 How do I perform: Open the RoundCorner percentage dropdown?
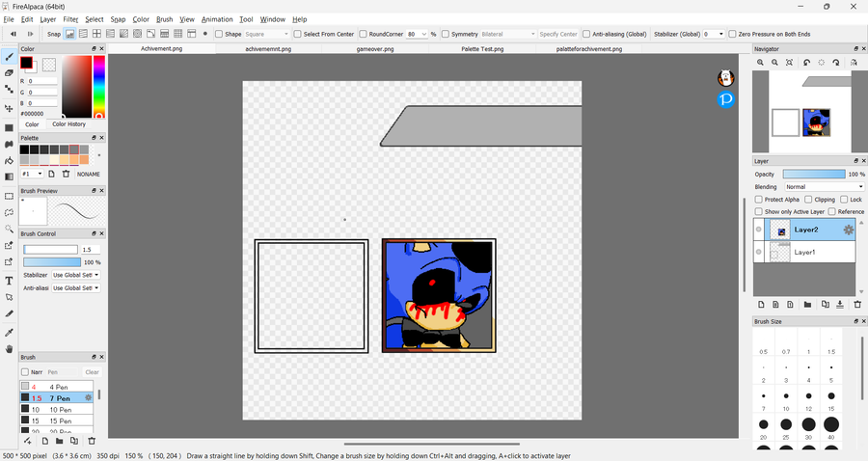(x=418, y=34)
